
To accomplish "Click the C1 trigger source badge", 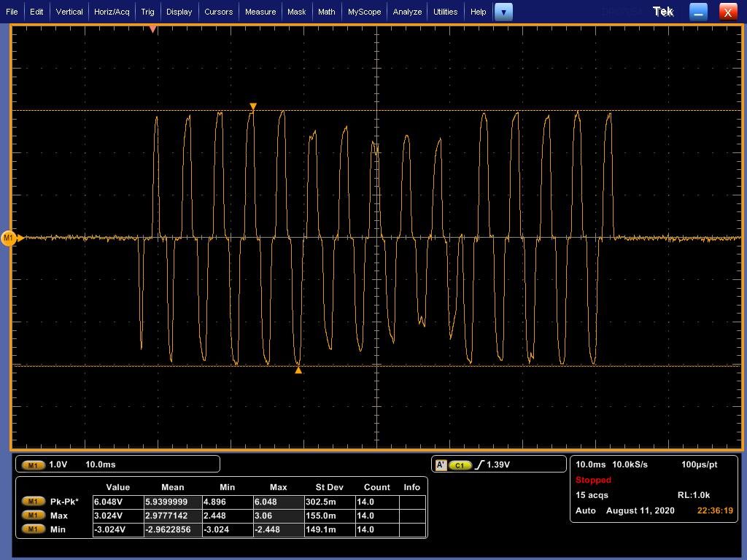I will point(460,464).
